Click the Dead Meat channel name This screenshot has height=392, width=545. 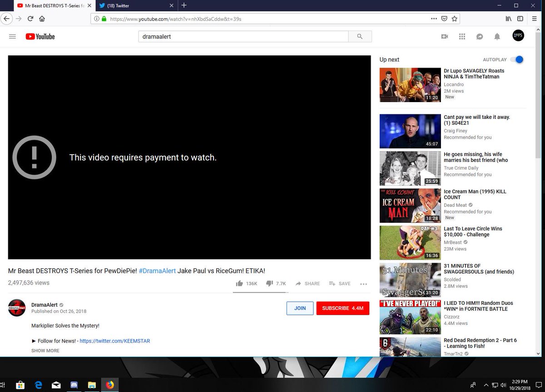coord(456,206)
